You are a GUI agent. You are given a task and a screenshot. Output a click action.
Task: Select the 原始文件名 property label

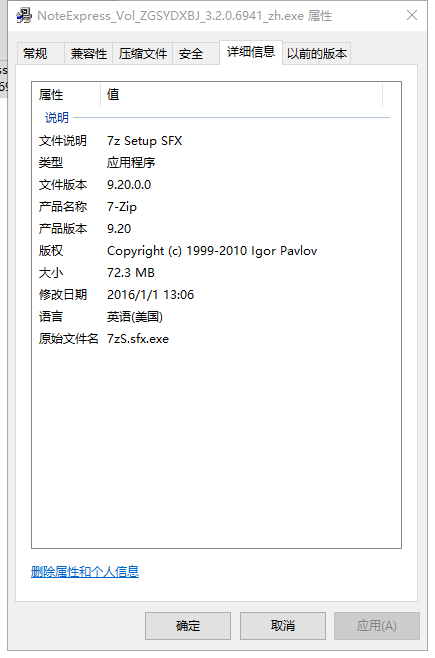point(69,339)
